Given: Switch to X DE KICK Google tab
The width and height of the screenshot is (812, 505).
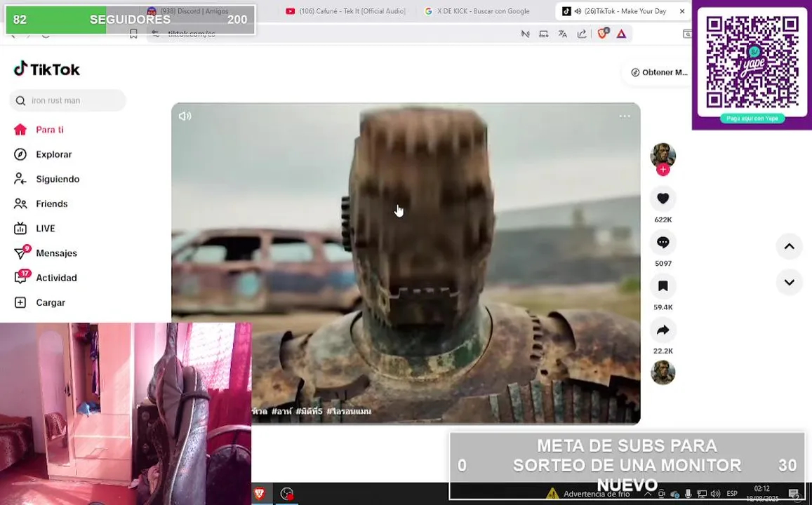Looking at the screenshot, I should pos(477,11).
